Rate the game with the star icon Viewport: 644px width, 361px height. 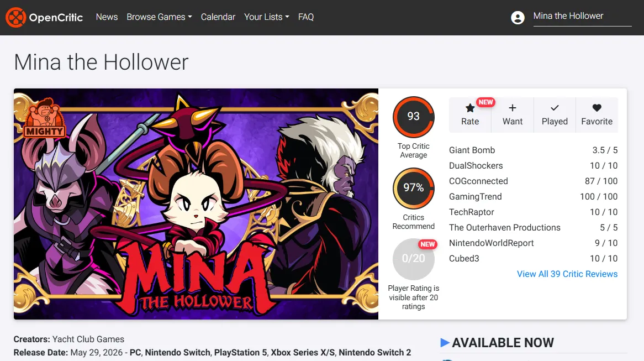coord(470,115)
